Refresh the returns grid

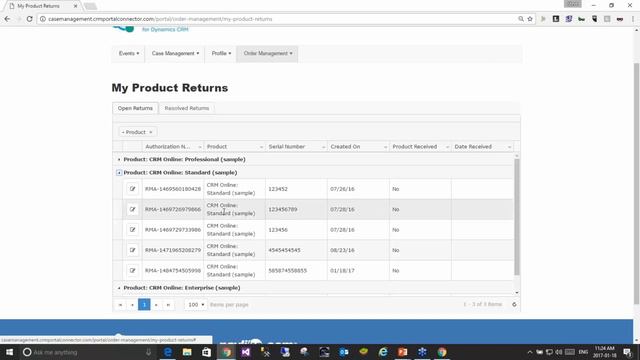click(x=514, y=304)
